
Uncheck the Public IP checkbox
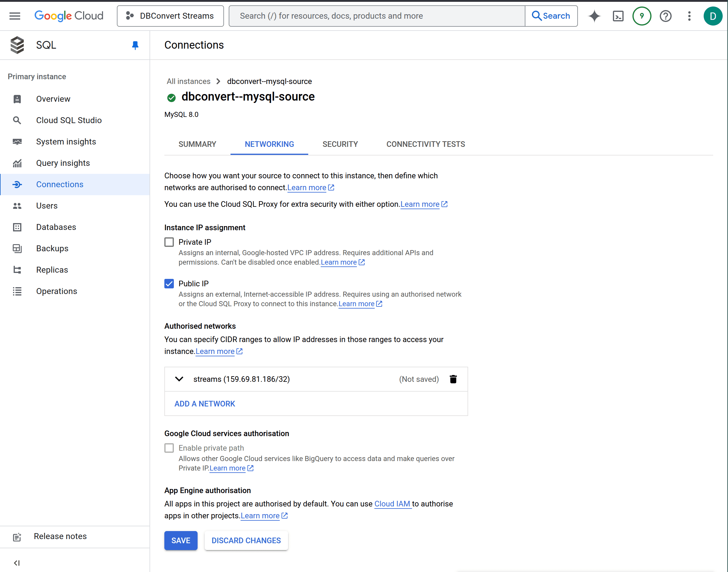[169, 284]
